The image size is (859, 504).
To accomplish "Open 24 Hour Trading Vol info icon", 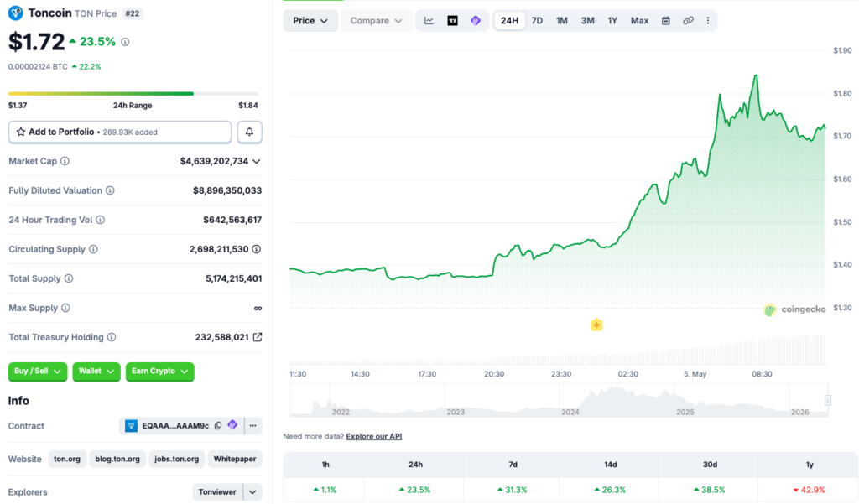I will [x=101, y=220].
